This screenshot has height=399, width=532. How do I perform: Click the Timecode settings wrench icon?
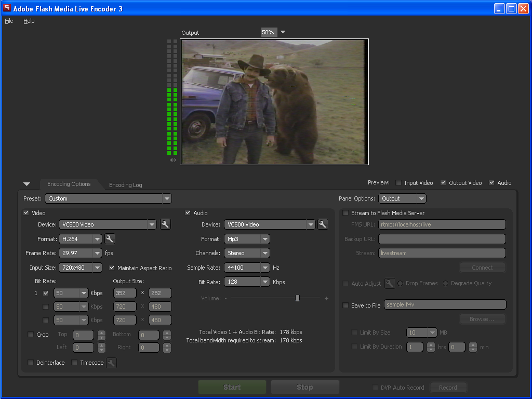click(x=111, y=363)
